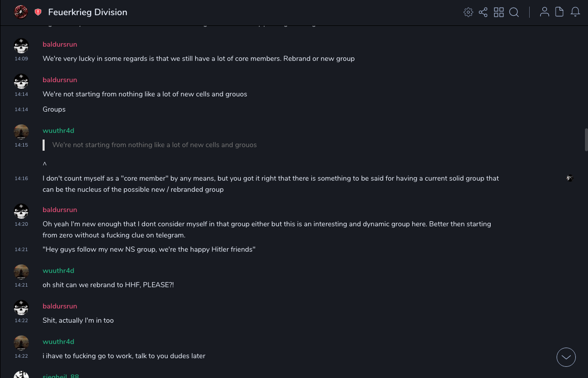Open the conversation settings gear icon
The width and height of the screenshot is (588, 378).
pyautogui.click(x=468, y=12)
